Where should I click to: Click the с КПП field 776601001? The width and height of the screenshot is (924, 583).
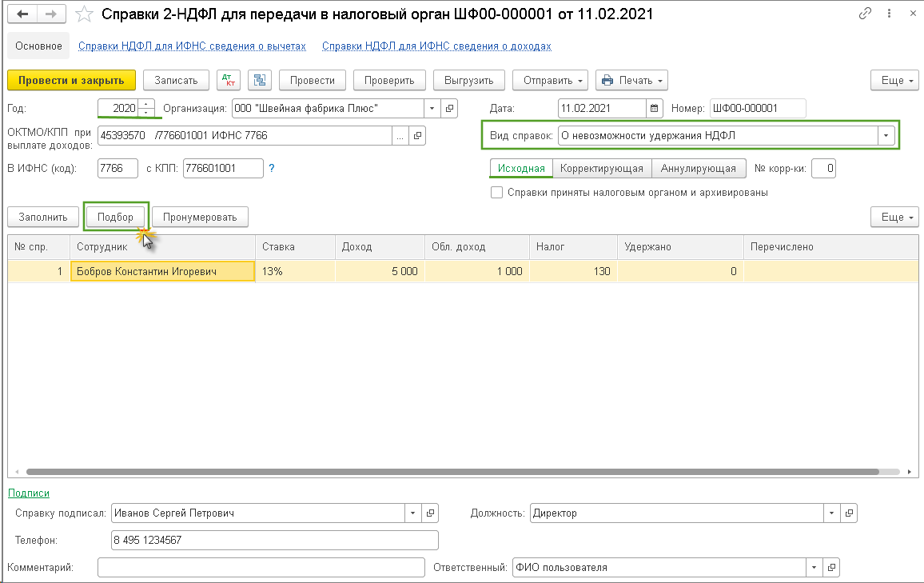[x=223, y=168]
